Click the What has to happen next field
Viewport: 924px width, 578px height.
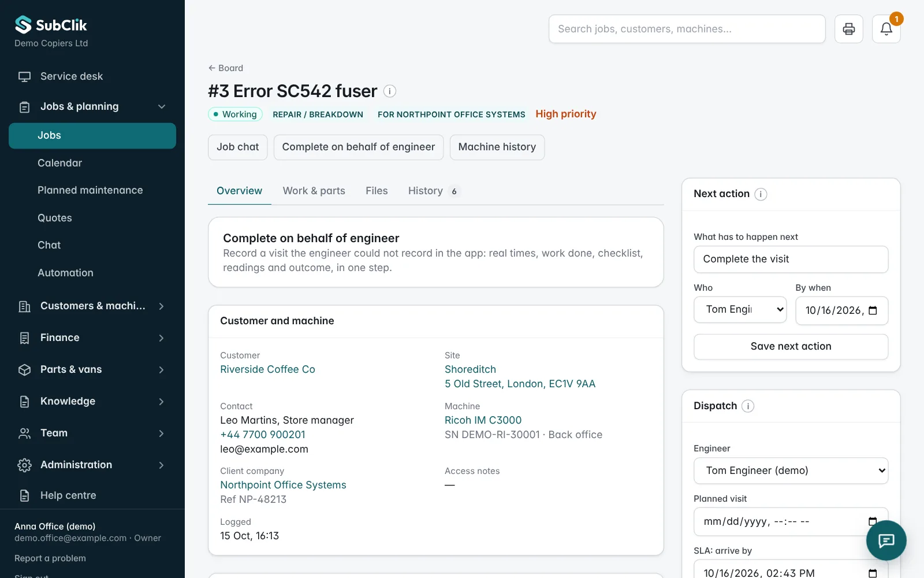(x=791, y=259)
